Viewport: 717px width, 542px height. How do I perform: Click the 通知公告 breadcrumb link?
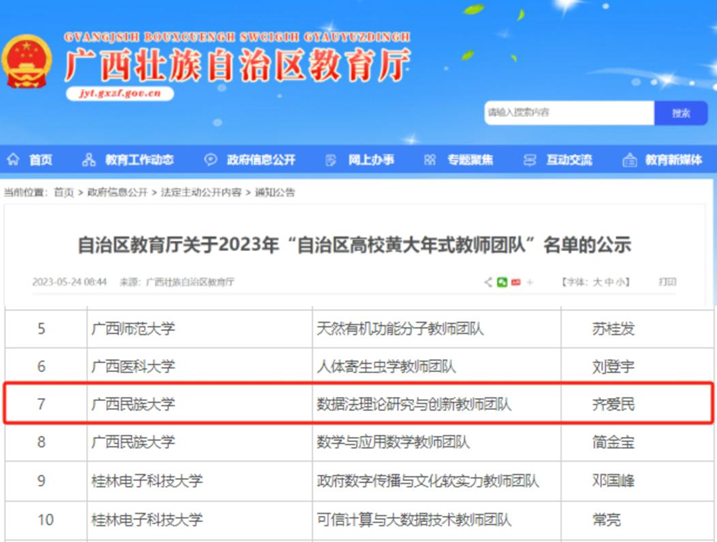[275, 191]
